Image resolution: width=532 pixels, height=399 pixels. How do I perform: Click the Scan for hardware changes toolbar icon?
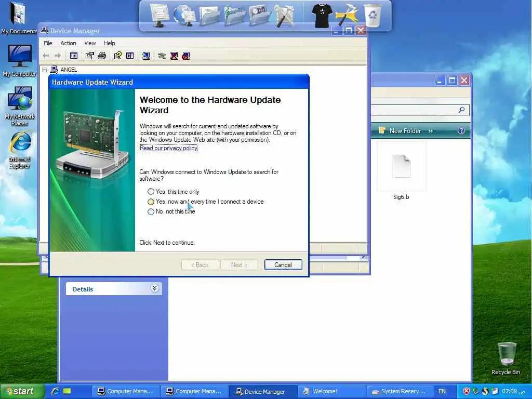click(x=146, y=56)
